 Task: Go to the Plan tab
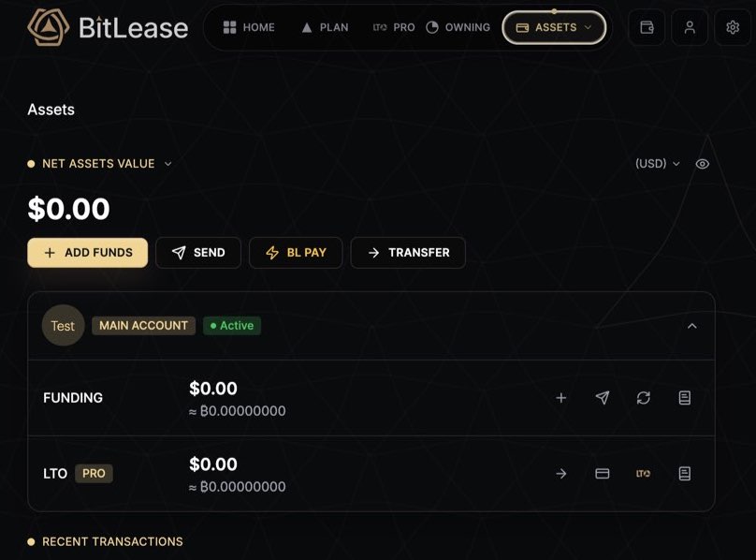click(325, 27)
